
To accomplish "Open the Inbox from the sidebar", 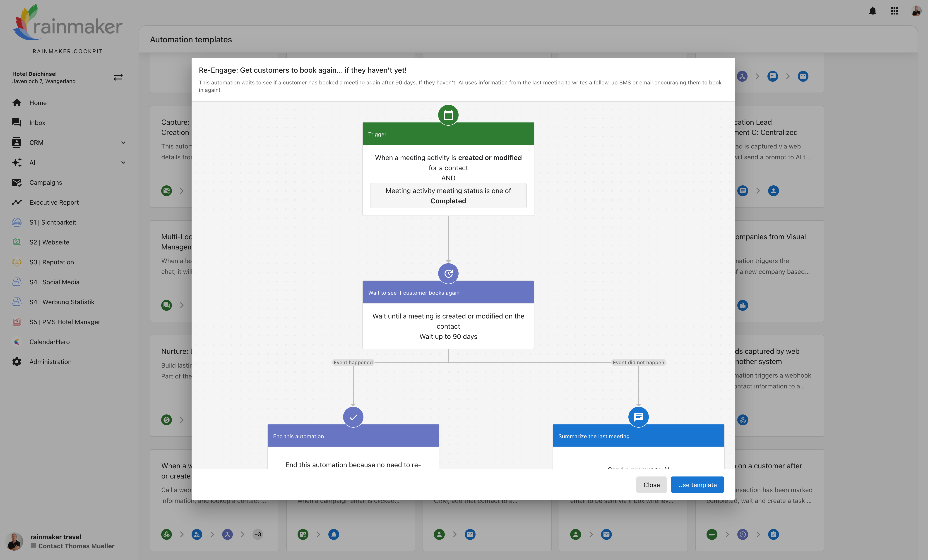I will (x=37, y=123).
